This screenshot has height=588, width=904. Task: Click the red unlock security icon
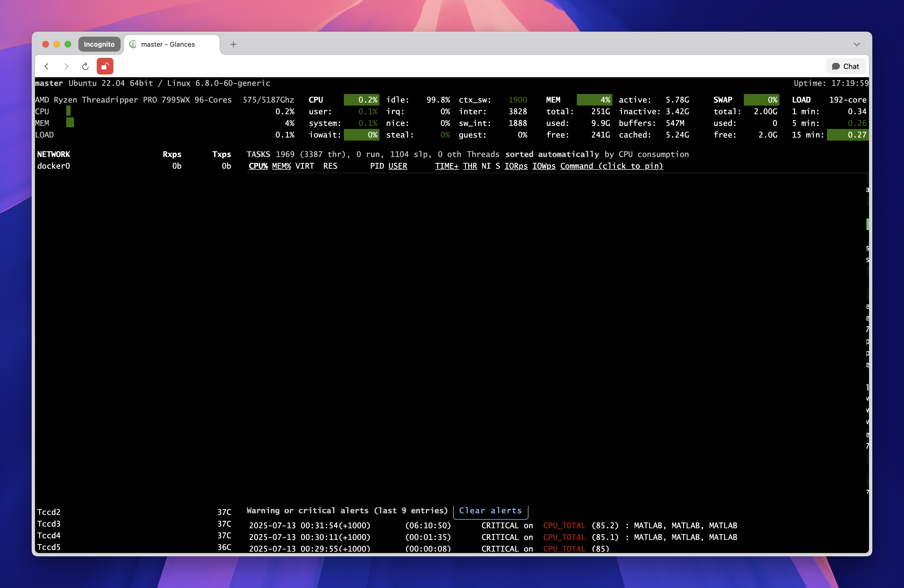click(105, 66)
